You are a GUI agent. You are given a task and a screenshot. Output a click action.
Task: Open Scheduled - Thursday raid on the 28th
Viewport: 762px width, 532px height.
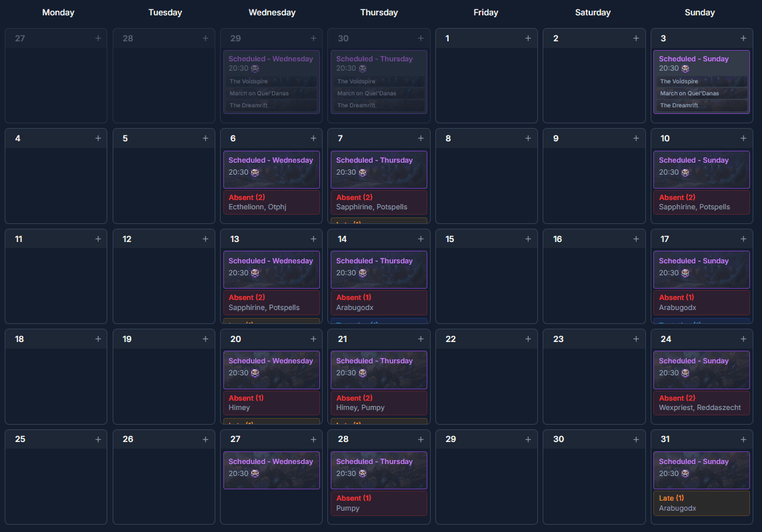point(379,470)
